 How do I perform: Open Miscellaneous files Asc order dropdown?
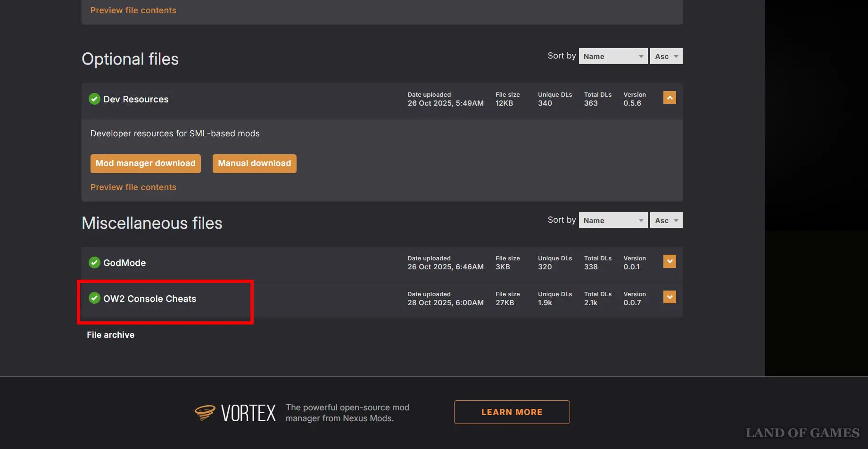click(x=666, y=220)
